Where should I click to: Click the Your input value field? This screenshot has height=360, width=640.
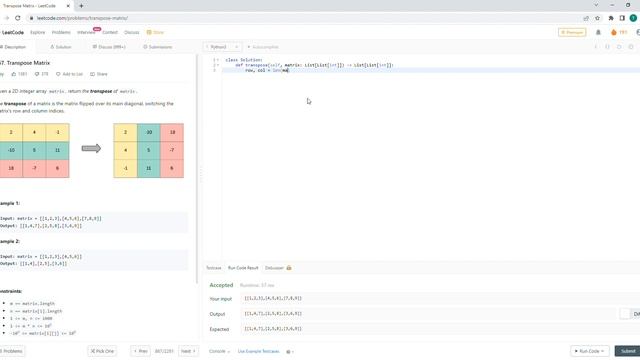coord(439,298)
